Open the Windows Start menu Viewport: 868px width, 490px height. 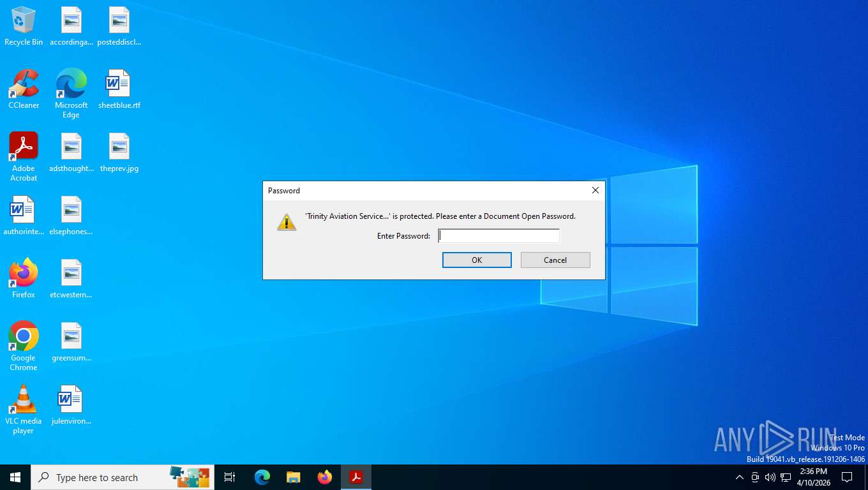coord(15,477)
